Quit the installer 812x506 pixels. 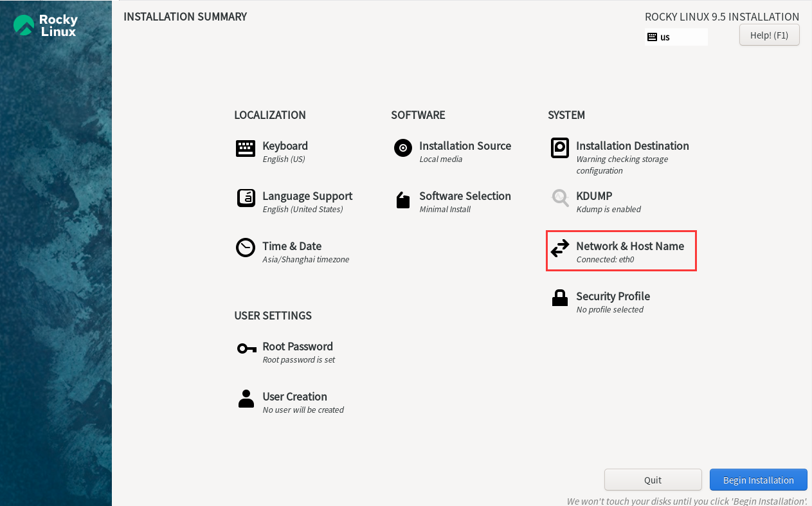pyautogui.click(x=653, y=480)
